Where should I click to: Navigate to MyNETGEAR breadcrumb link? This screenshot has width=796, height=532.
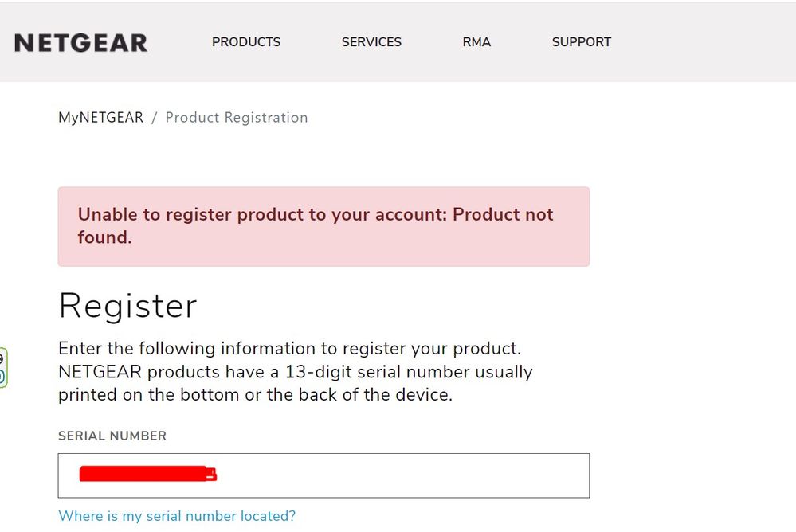100,118
